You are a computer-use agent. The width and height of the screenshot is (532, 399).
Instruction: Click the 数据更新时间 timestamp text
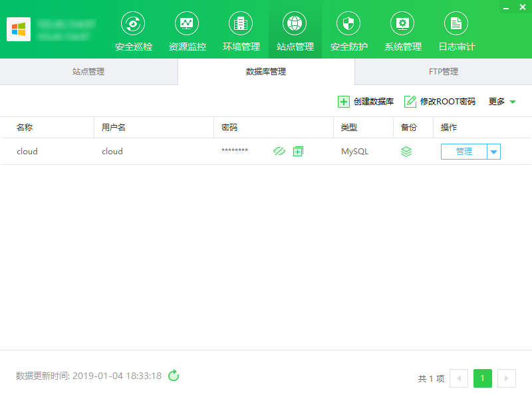(89, 376)
